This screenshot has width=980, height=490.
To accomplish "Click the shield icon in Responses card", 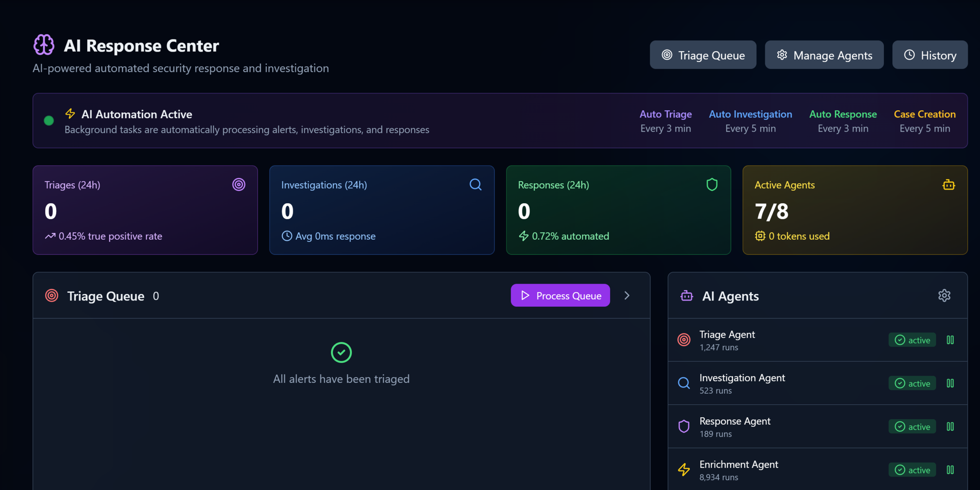I will pyautogui.click(x=712, y=185).
